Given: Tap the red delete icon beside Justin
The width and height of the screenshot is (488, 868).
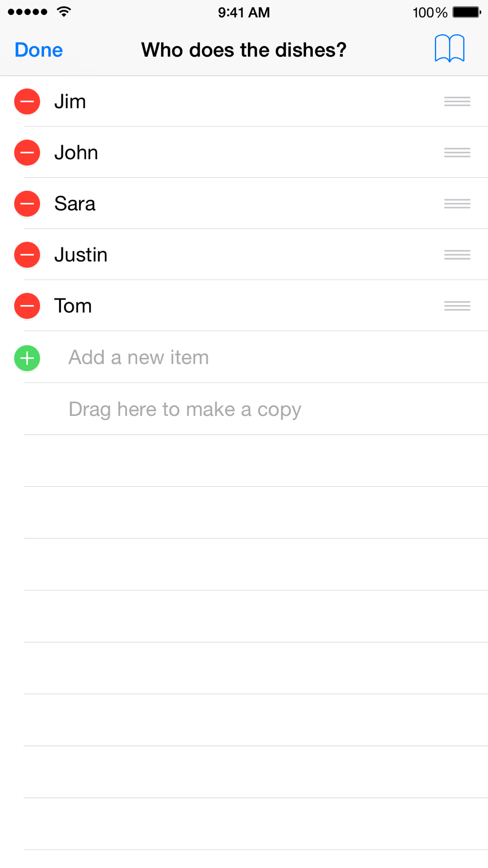Looking at the screenshot, I should click(x=27, y=255).
